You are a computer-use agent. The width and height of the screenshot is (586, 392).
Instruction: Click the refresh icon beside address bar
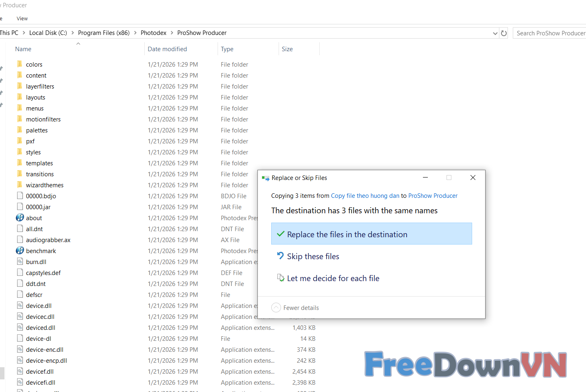point(504,33)
